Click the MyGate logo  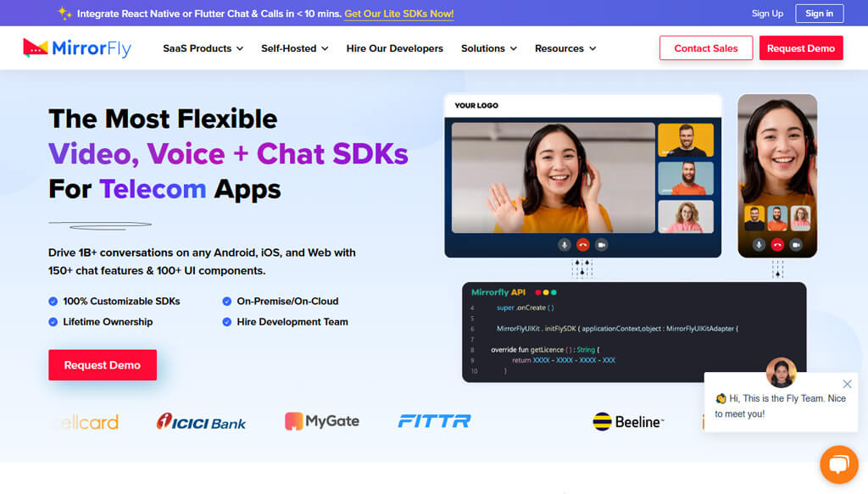[322, 421]
